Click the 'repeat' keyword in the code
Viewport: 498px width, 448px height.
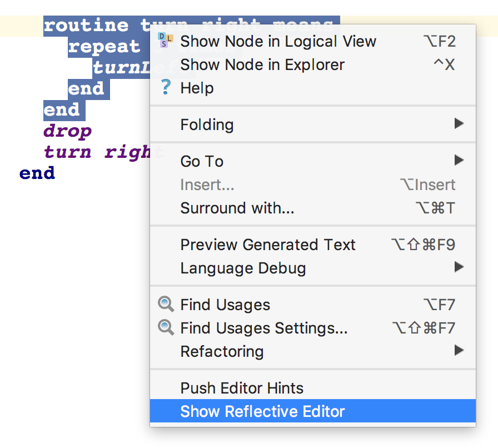click(x=104, y=47)
